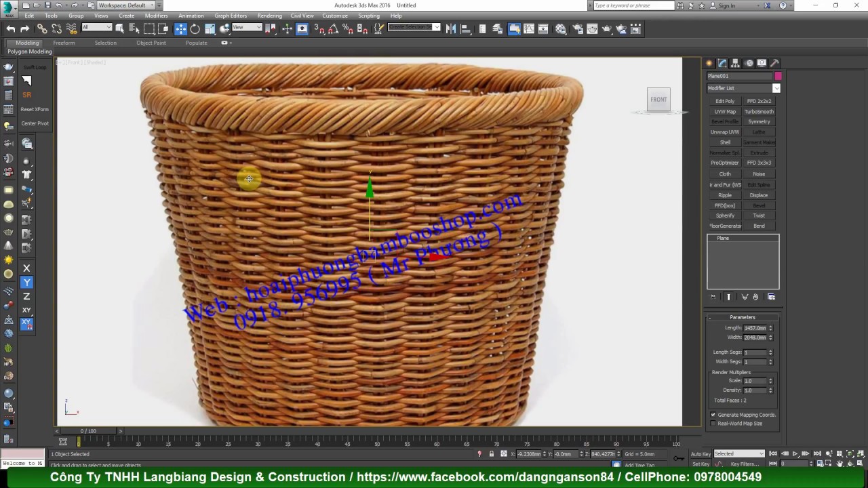Open the Utilities command panel tab
Viewport: 868px width, 488px height.
click(774, 63)
